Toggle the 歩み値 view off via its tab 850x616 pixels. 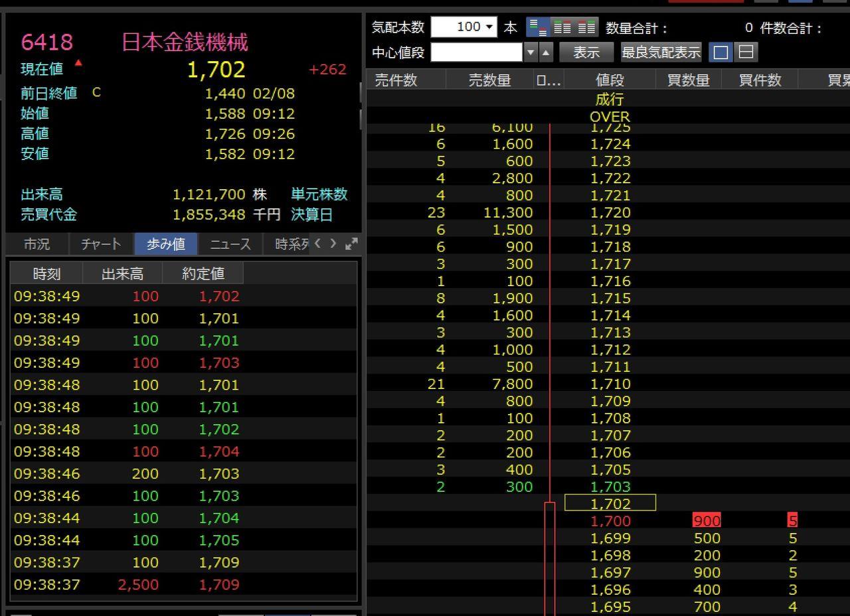(x=165, y=244)
